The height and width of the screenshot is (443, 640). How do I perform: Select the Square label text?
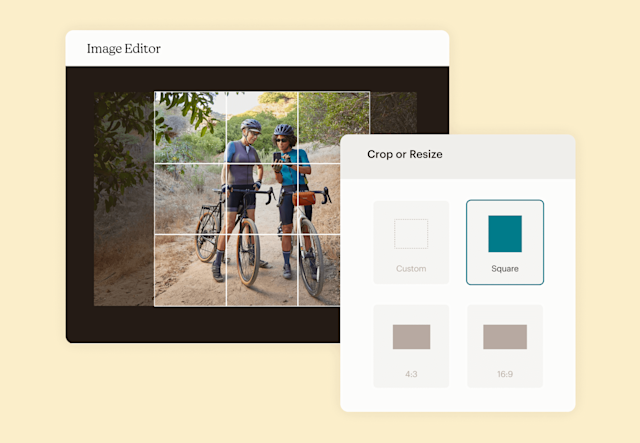(x=505, y=269)
